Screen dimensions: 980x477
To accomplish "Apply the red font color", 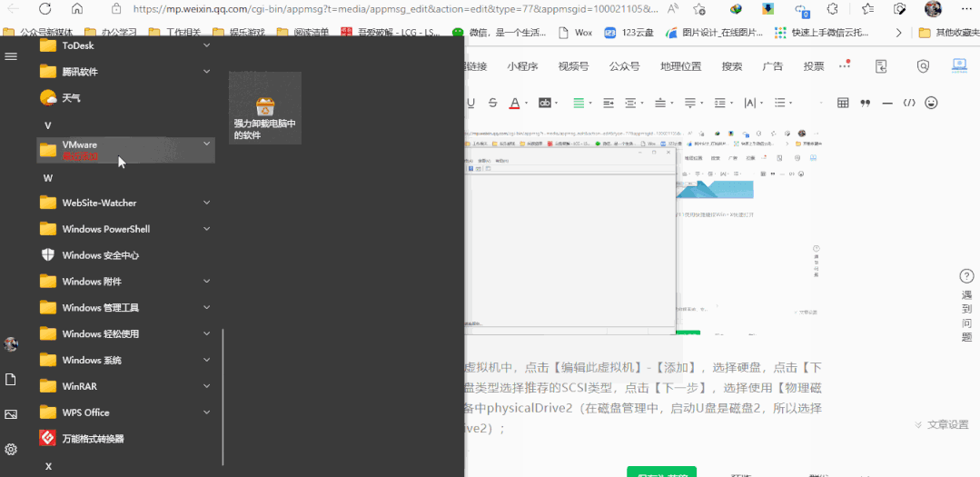I will (514, 103).
